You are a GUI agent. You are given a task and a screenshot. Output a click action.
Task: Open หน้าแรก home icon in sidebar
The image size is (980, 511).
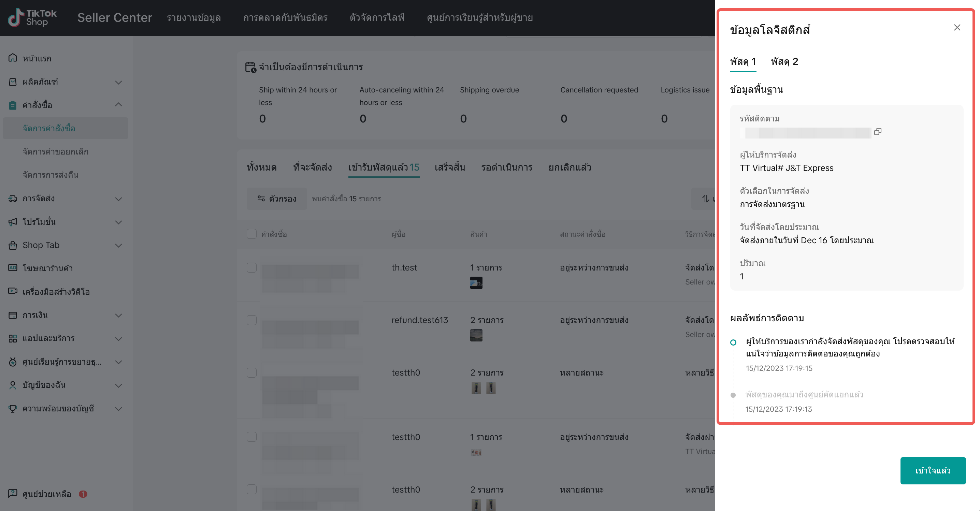point(13,58)
